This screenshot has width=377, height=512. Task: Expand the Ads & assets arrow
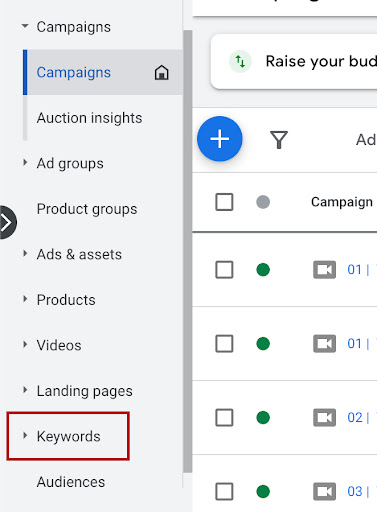tap(25, 253)
